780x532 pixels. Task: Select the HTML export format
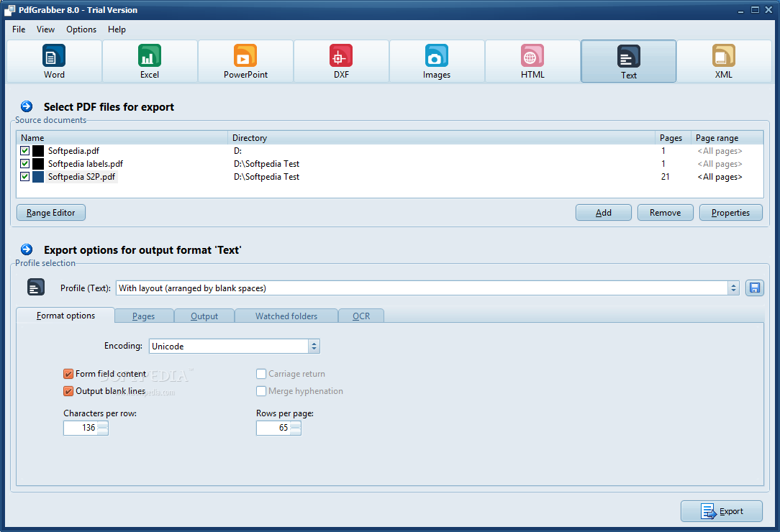pyautogui.click(x=532, y=61)
